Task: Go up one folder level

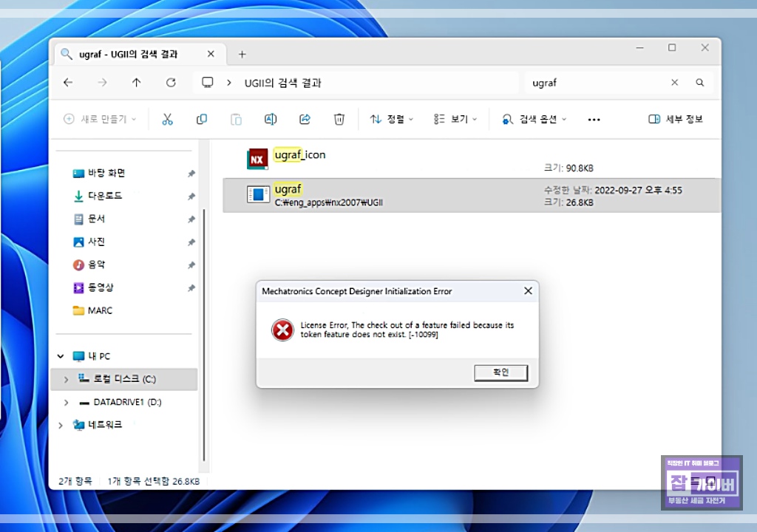Action: point(137,83)
